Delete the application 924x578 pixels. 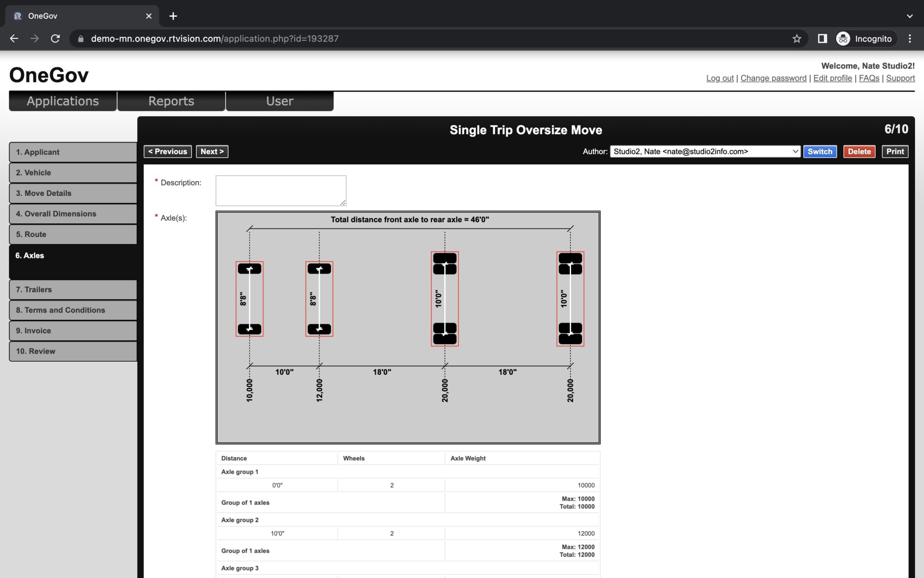[859, 151]
